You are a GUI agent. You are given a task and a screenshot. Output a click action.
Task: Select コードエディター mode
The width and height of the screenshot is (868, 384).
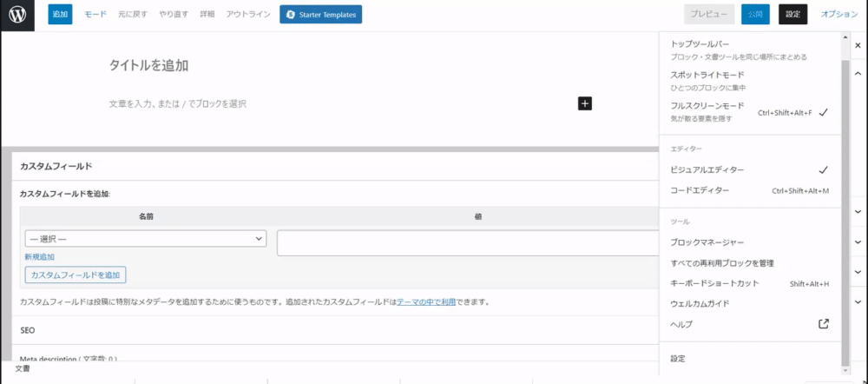(x=750, y=190)
